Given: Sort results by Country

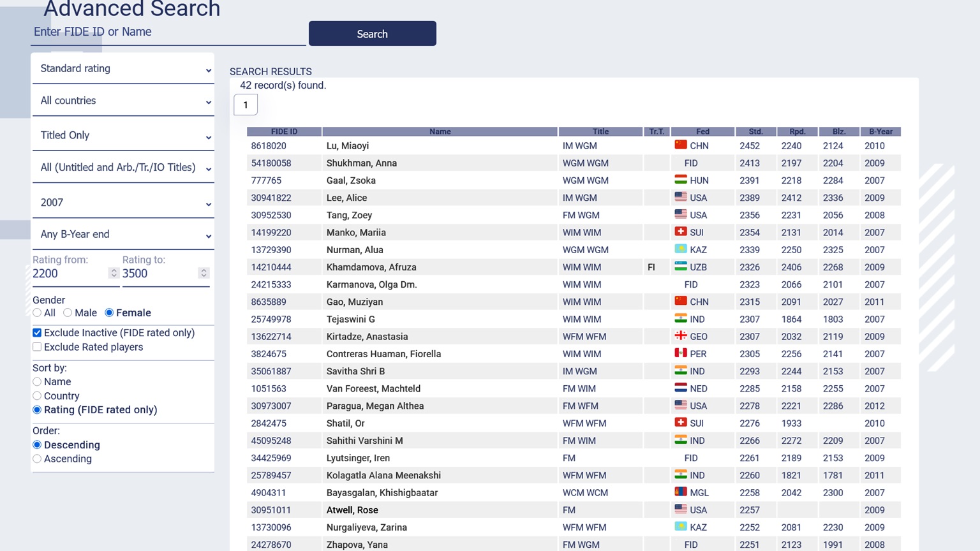Looking at the screenshot, I should click(x=37, y=396).
